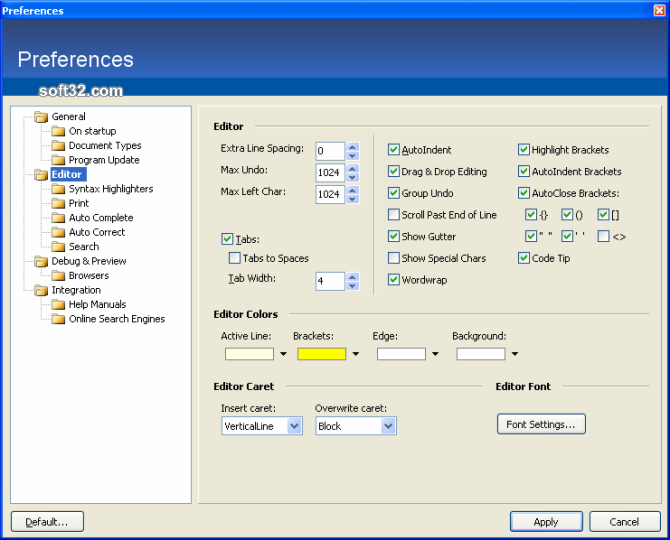The image size is (670, 540).
Task: Click the Print folder icon
Action: [x=58, y=203]
